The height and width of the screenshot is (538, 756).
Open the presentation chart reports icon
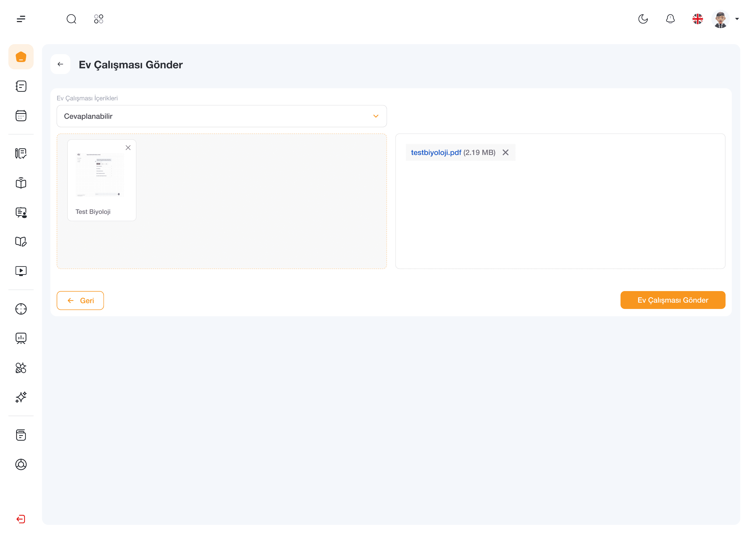pyautogui.click(x=21, y=338)
